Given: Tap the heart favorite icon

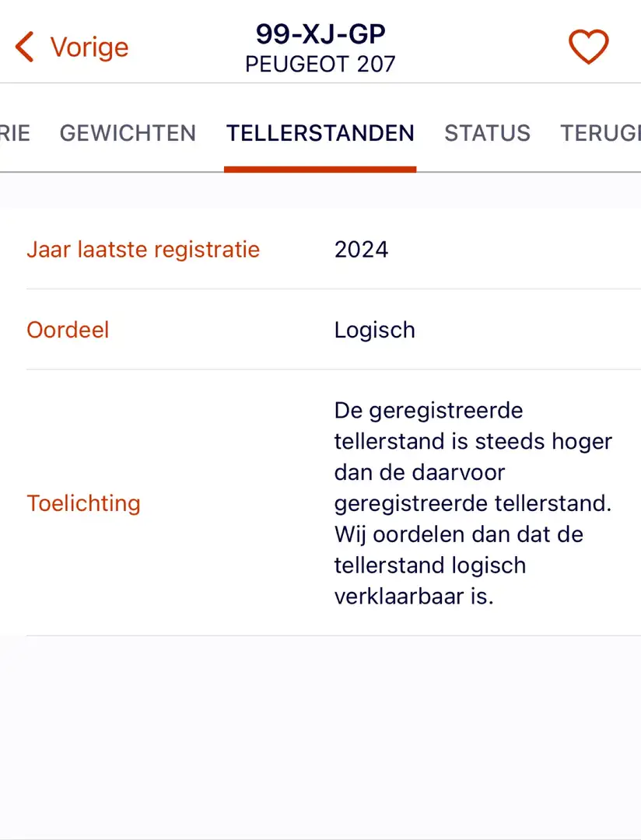Looking at the screenshot, I should [588, 47].
